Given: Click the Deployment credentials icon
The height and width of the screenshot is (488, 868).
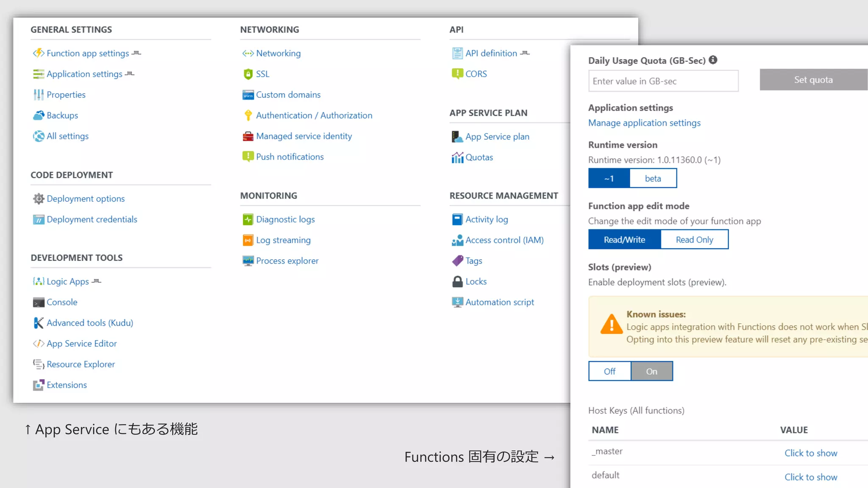Looking at the screenshot, I should [x=39, y=219].
